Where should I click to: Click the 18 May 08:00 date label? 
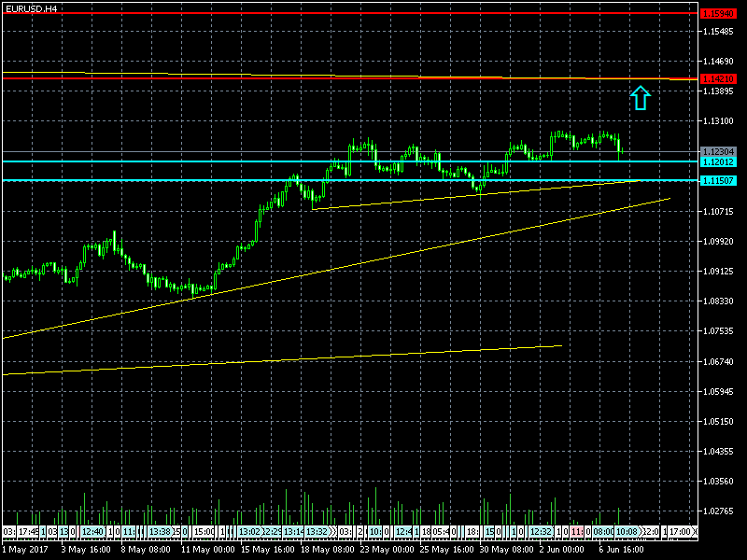328,550
